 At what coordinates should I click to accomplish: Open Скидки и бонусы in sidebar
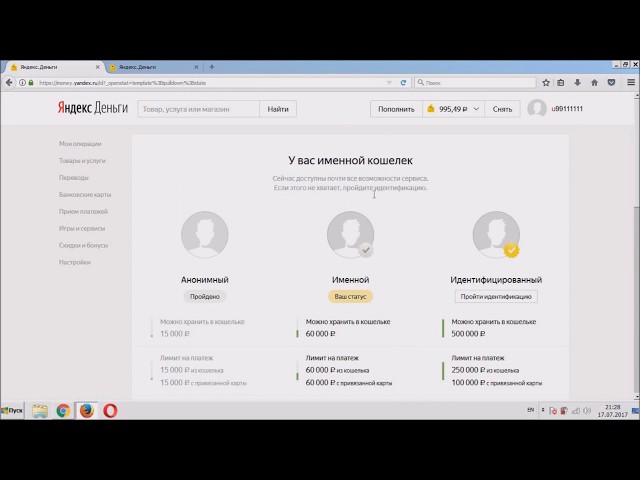[x=83, y=245]
